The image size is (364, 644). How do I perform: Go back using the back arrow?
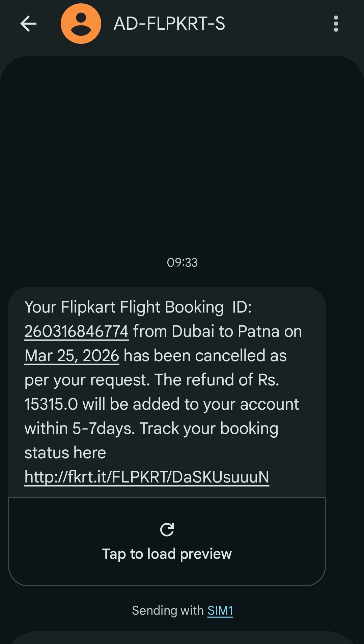click(28, 24)
